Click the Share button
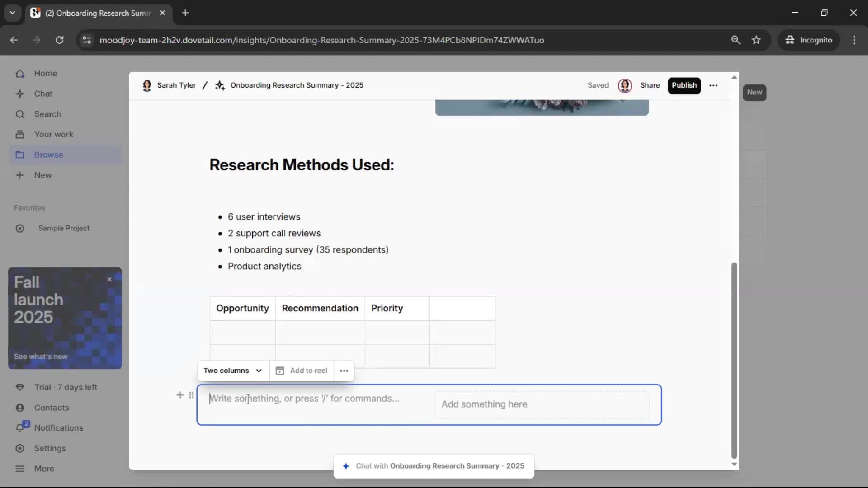868x488 pixels. coord(650,85)
